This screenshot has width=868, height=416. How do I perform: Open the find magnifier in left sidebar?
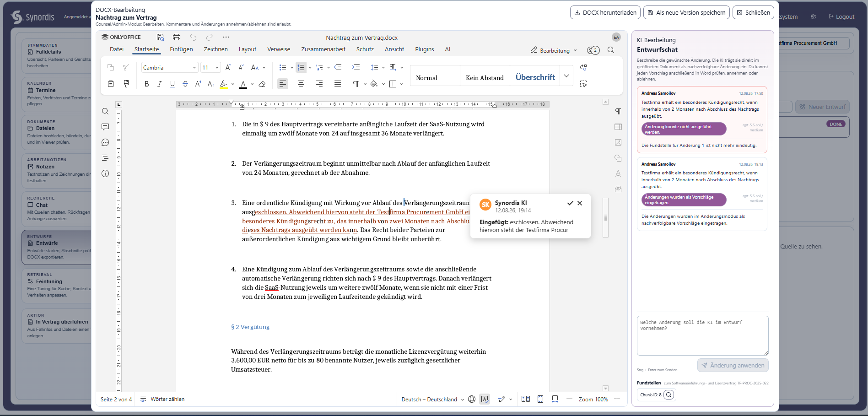[x=105, y=111]
